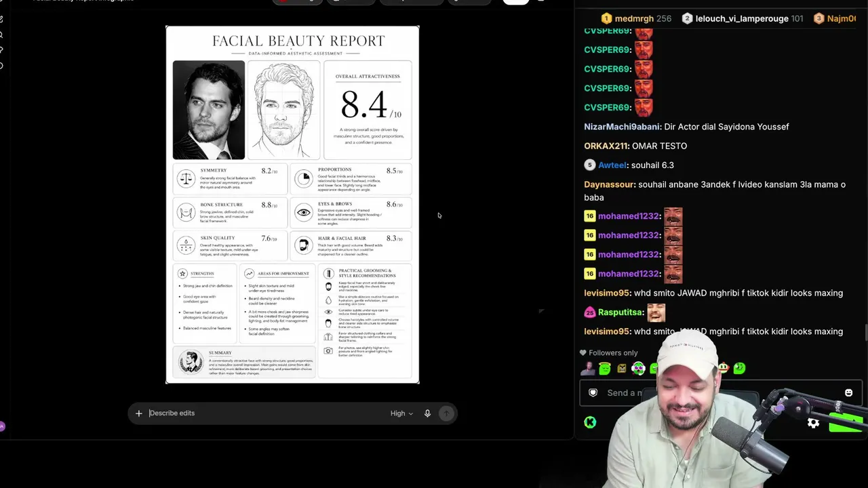Screen dimensions: 868x488
Task: Start voice input with the microphone icon
Action: point(427,413)
